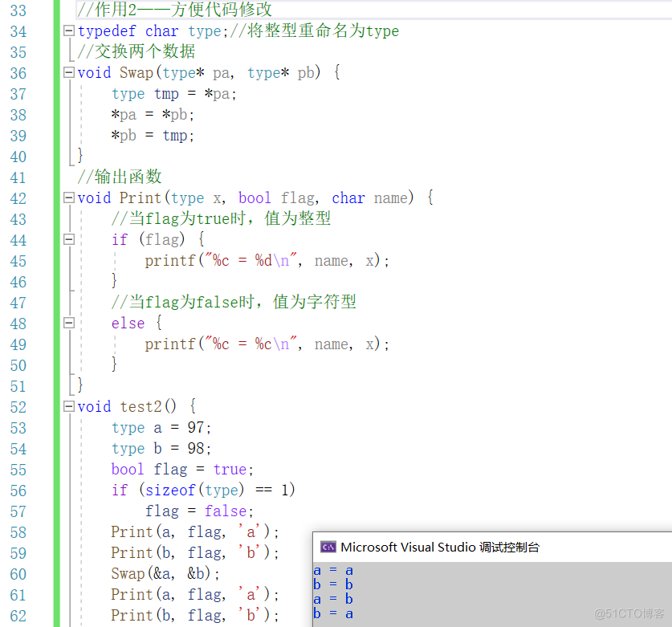Collapse the if (flag) block on line 44

pyautogui.click(x=68, y=239)
